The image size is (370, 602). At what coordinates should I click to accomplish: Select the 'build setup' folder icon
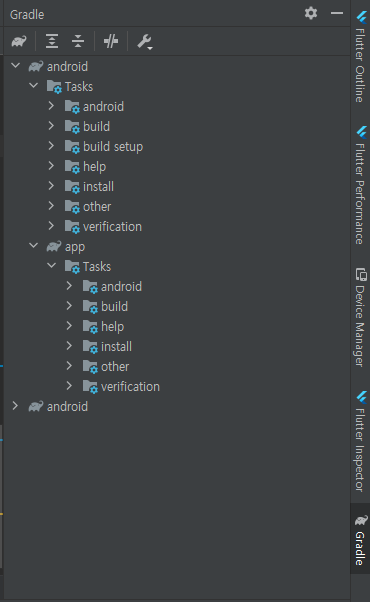[x=72, y=147]
